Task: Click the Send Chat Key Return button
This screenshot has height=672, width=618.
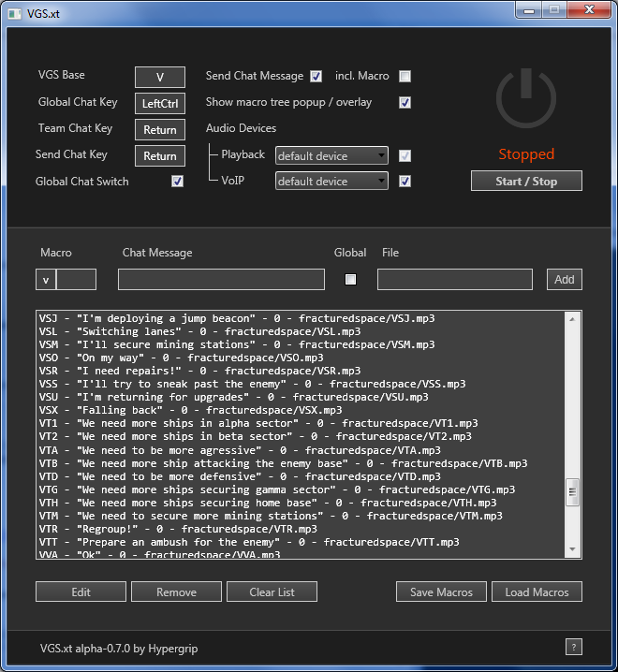Action: click(160, 155)
